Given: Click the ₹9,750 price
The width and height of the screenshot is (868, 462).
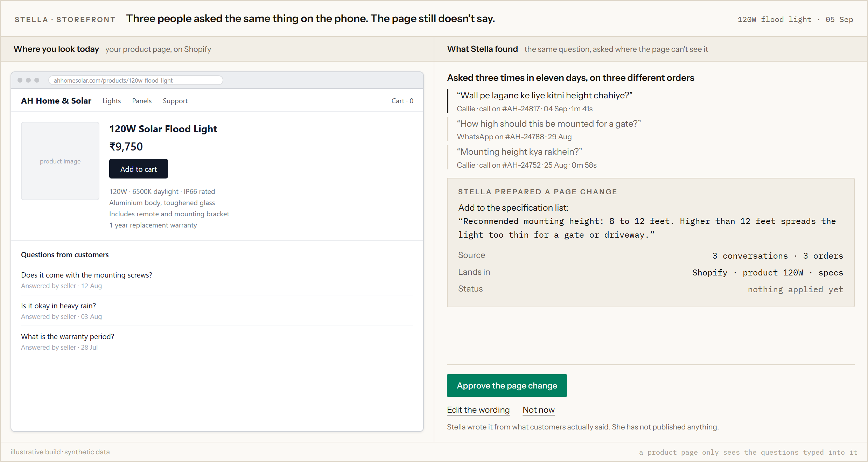Looking at the screenshot, I should (126, 146).
